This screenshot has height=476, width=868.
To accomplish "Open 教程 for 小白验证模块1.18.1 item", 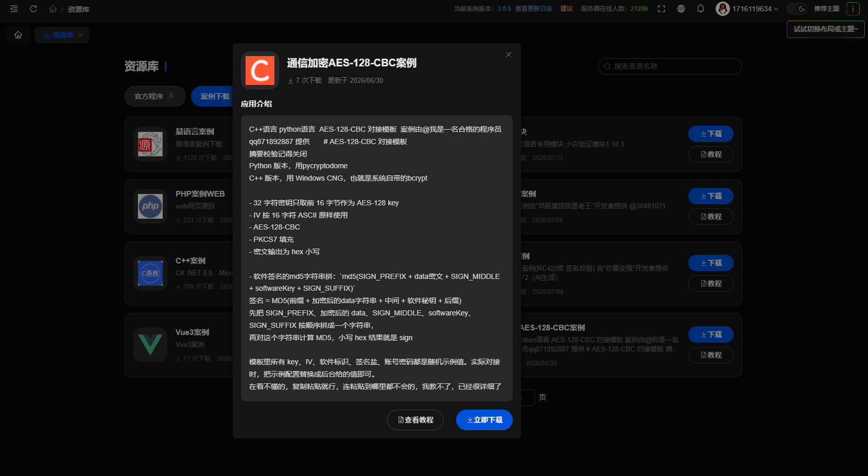I will tap(711, 154).
